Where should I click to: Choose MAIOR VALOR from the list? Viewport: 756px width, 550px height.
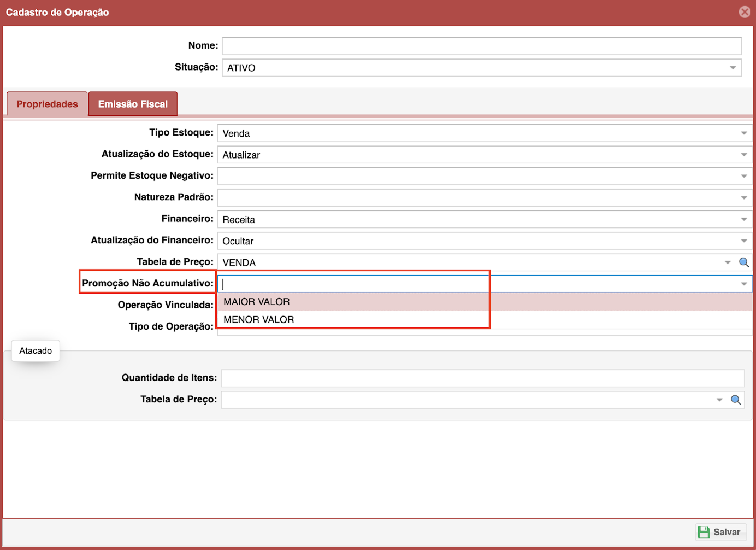(257, 302)
